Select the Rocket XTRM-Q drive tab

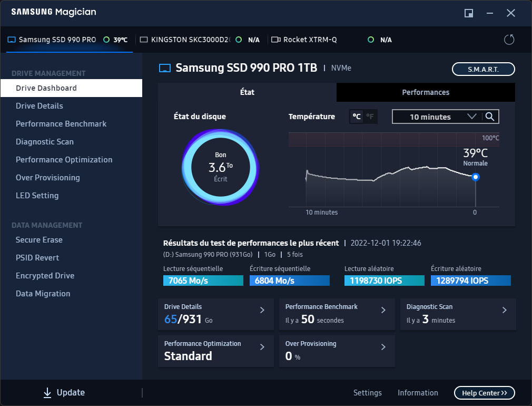332,40
